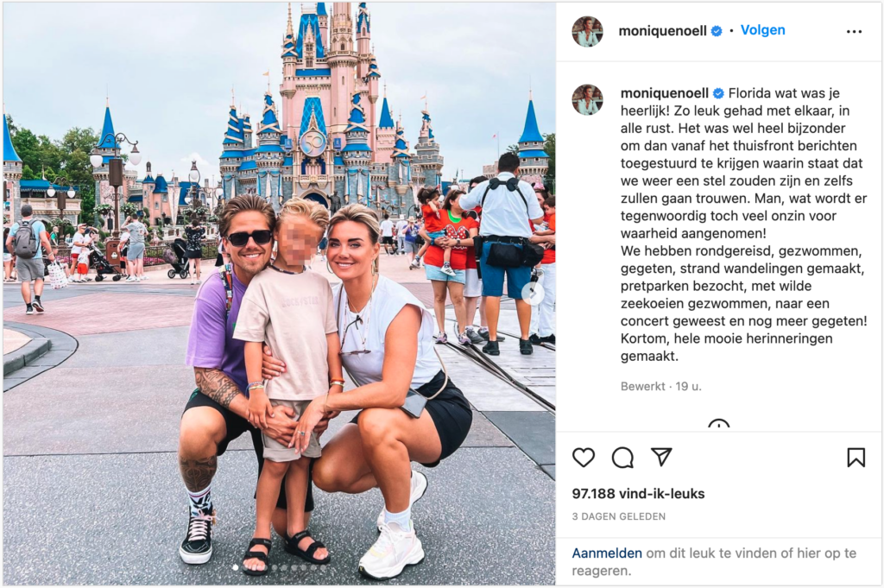
Task: Open the moniquenoell username in the header
Action: click(x=662, y=31)
